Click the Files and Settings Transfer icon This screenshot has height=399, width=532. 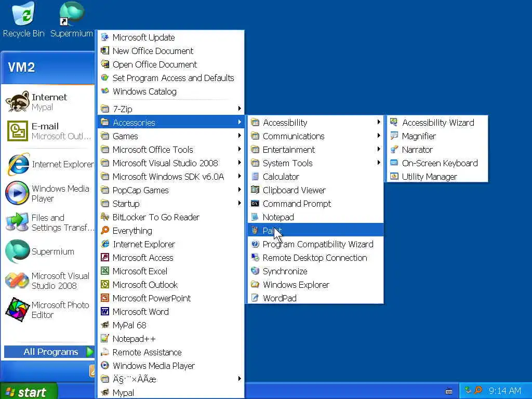(17, 222)
